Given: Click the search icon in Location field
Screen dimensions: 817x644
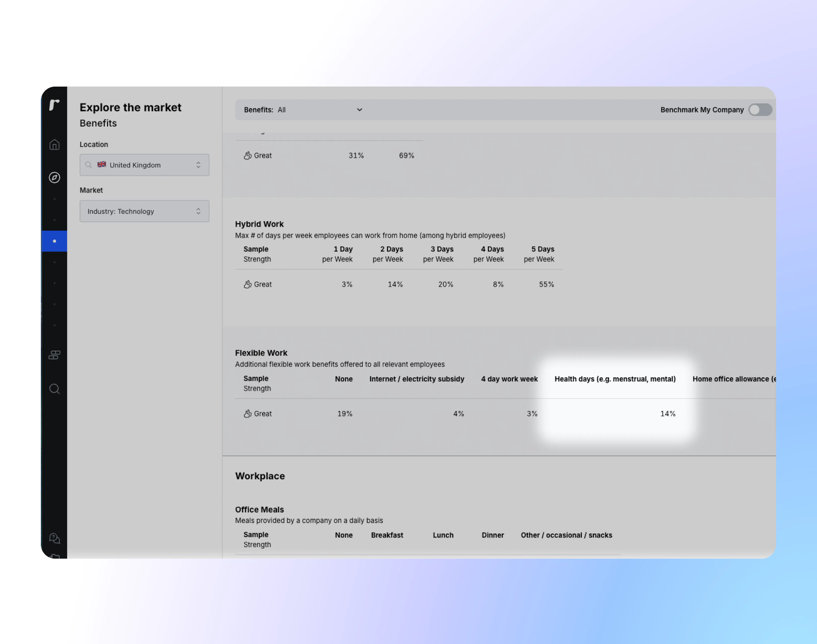Looking at the screenshot, I should click(88, 165).
